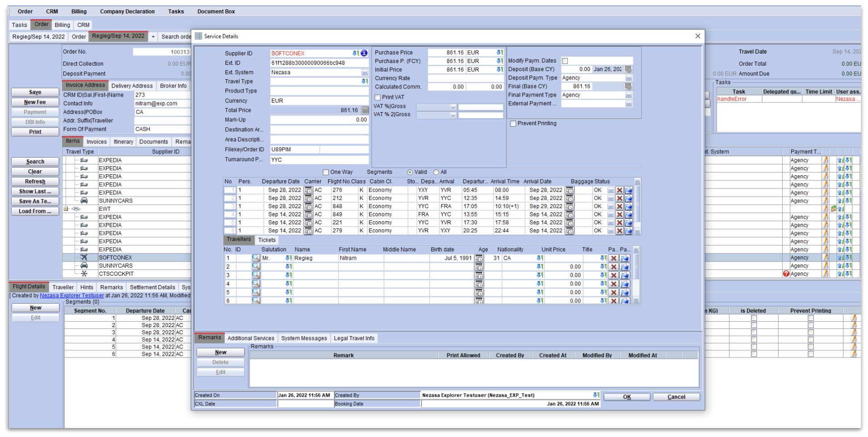Open VAT % 2|Gross dropdown

(453, 115)
